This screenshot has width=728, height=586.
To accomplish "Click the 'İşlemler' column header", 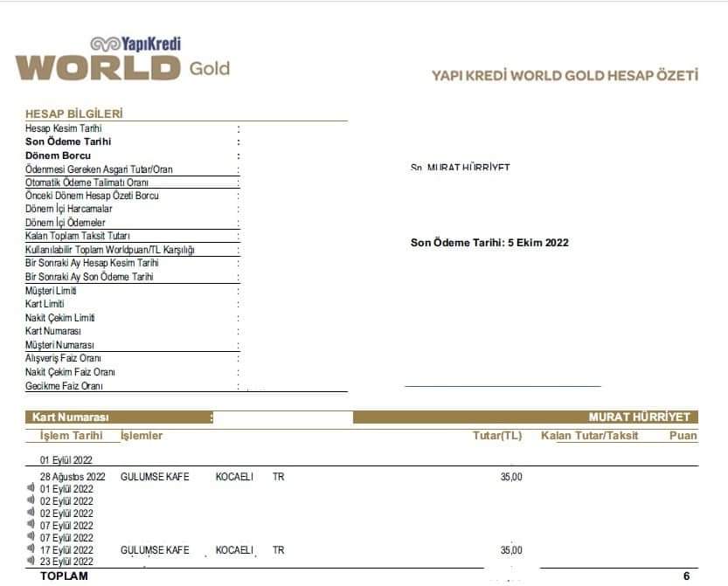I will click(142, 435).
